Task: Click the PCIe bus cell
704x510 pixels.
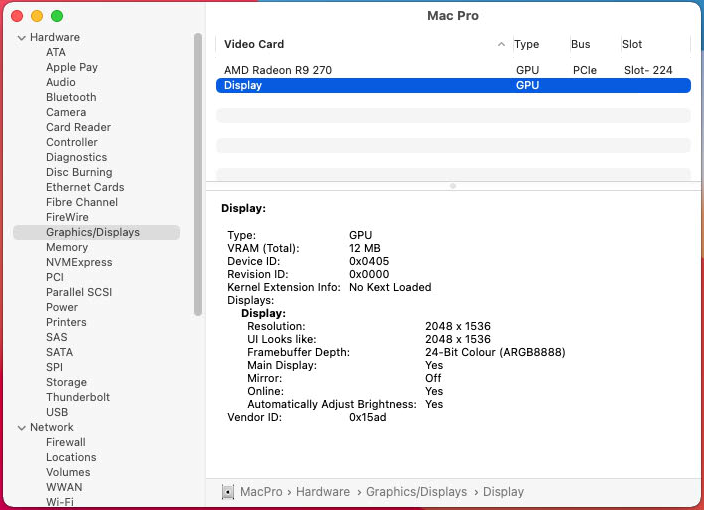Action: [x=585, y=70]
